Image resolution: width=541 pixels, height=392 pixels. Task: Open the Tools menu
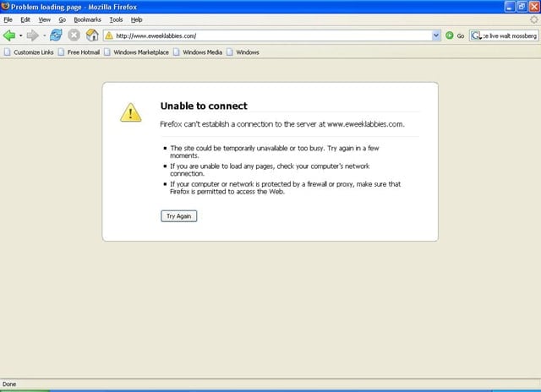(117, 19)
